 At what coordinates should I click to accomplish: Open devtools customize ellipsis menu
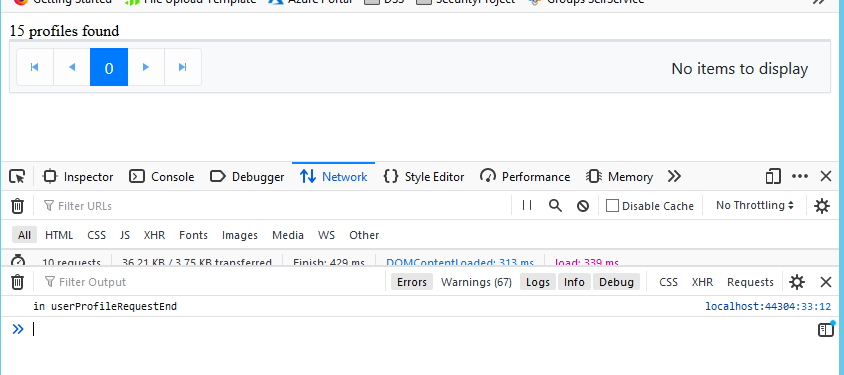click(800, 176)
